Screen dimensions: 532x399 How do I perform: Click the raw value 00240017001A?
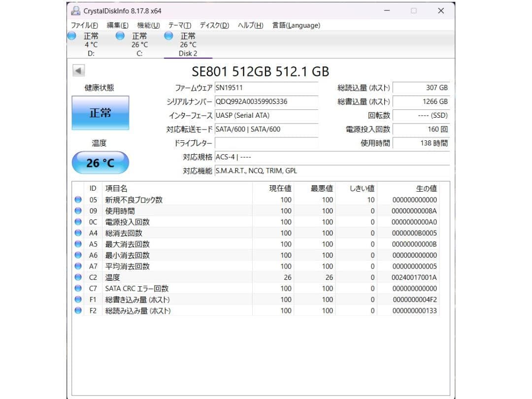pyautogui.click(x=414, y=277)
